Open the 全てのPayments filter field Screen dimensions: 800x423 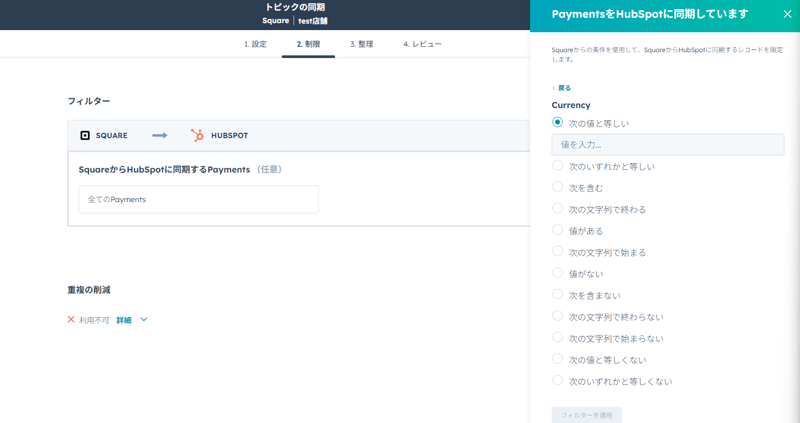point(198,199)
